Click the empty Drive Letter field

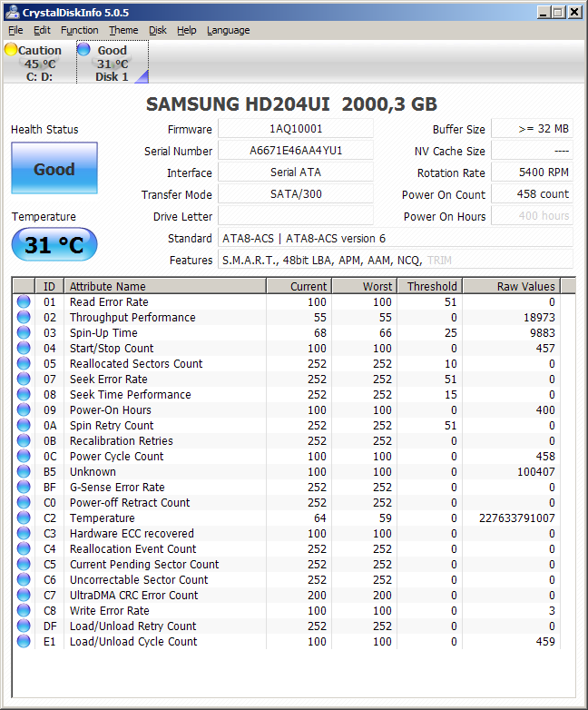[296, 215]
